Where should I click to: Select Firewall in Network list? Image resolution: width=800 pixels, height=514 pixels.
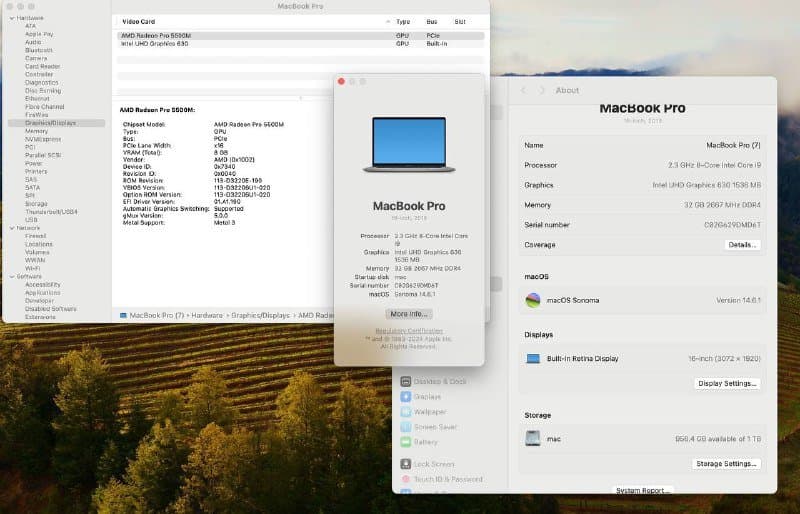36,236
